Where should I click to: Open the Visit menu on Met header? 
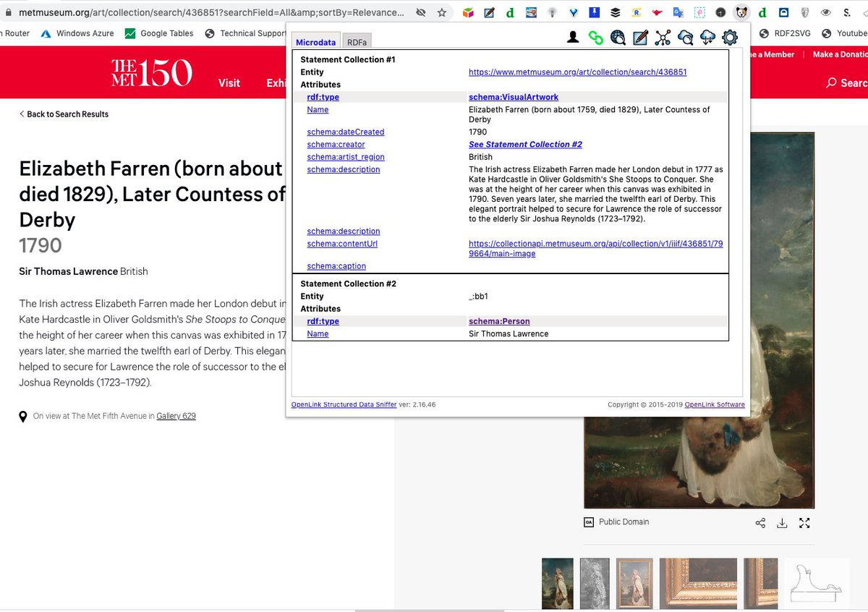(x=229, y=82)
